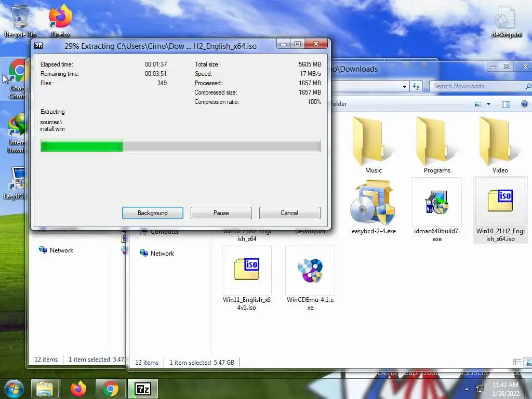
Task: Click the refresh button beside address bar
Action: (x=416, y=87)
